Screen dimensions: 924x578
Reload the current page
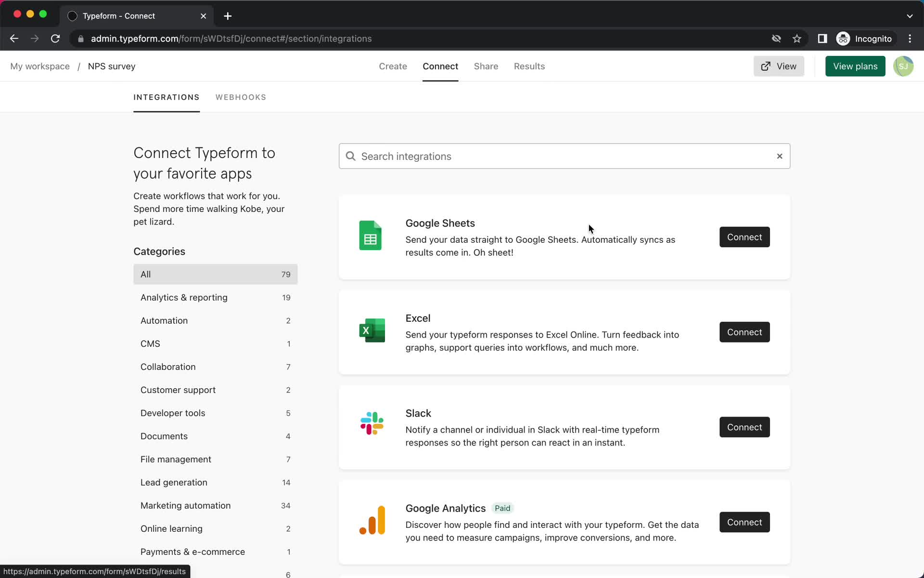tap(55, 39)
